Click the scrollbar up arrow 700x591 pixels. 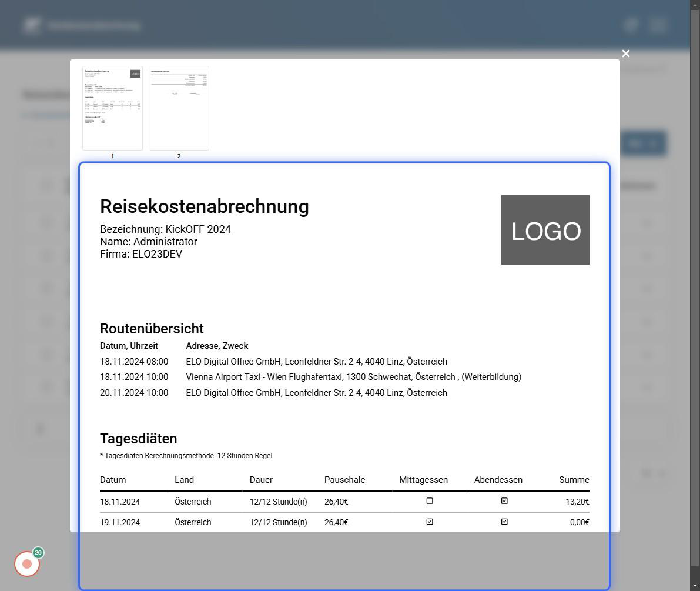(695, 4)
